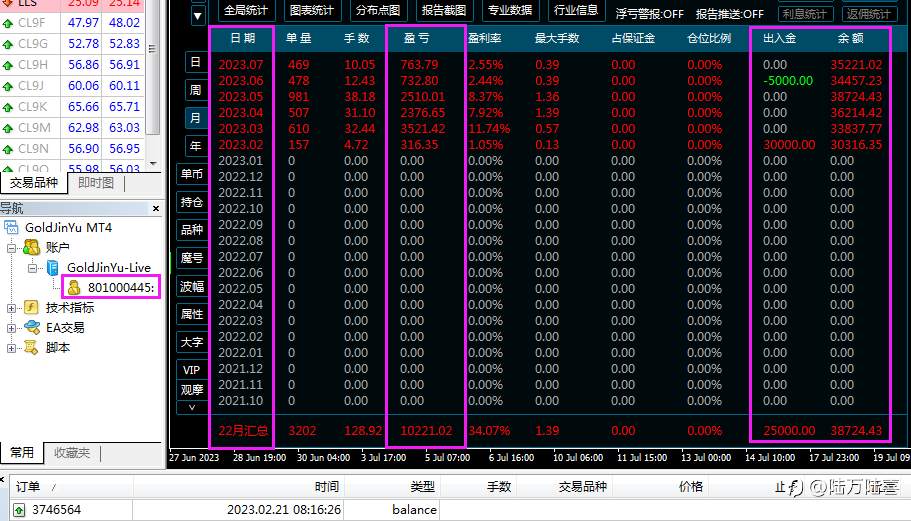Click the 3521.42 profit value
This screenshot has height=521, width=911.
click(x=422, y=128)
